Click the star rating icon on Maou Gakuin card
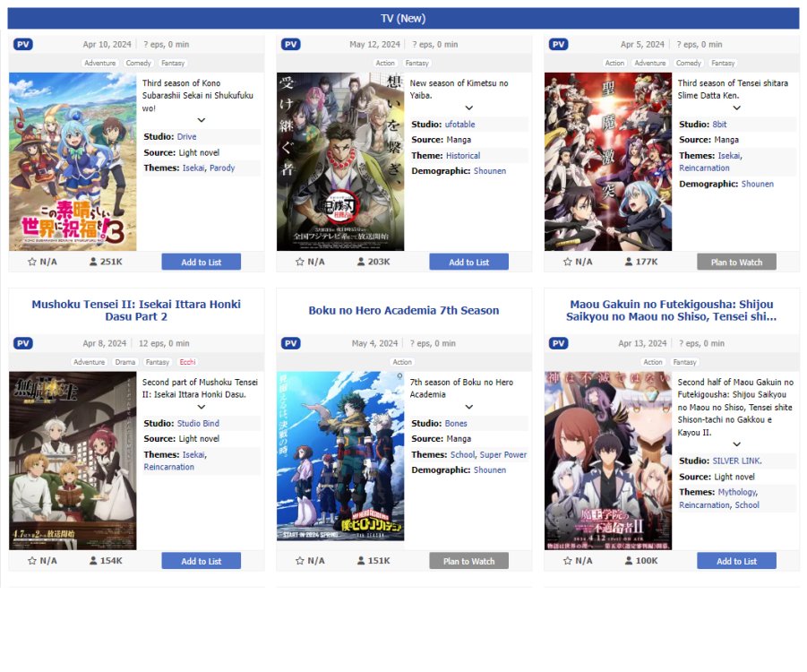 (567, 561)
